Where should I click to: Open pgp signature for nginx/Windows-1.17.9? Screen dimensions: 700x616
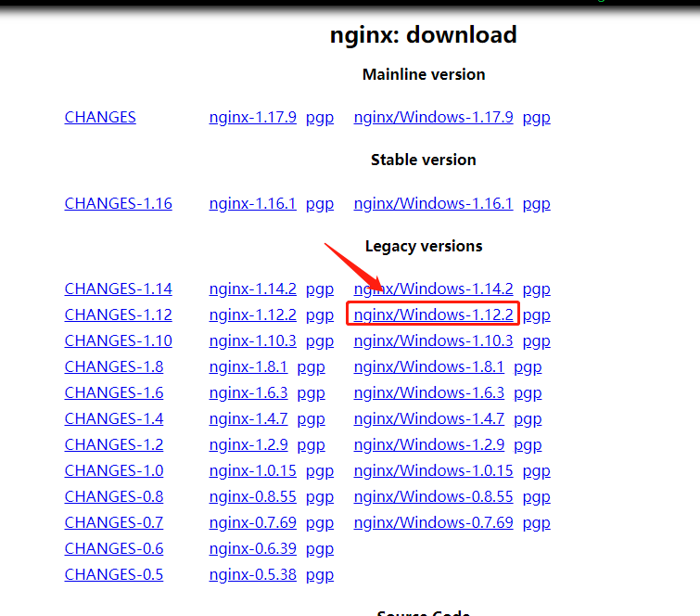pyautogui.click(x=537, y=118)
